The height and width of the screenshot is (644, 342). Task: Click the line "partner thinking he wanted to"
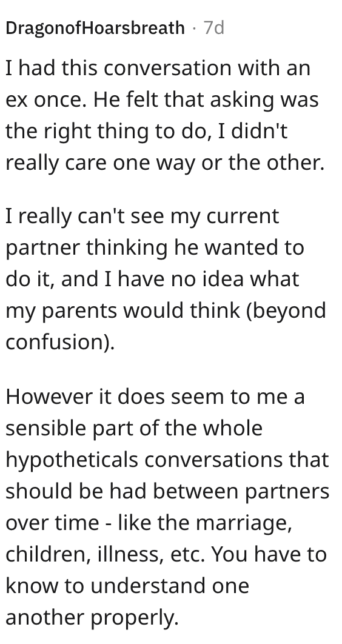(x=155, y=247)
